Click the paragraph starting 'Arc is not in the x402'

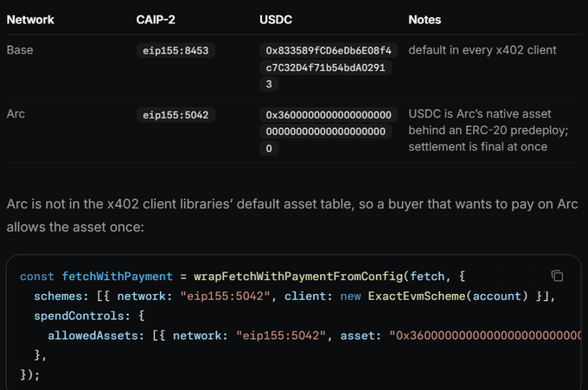click(292, 215)
